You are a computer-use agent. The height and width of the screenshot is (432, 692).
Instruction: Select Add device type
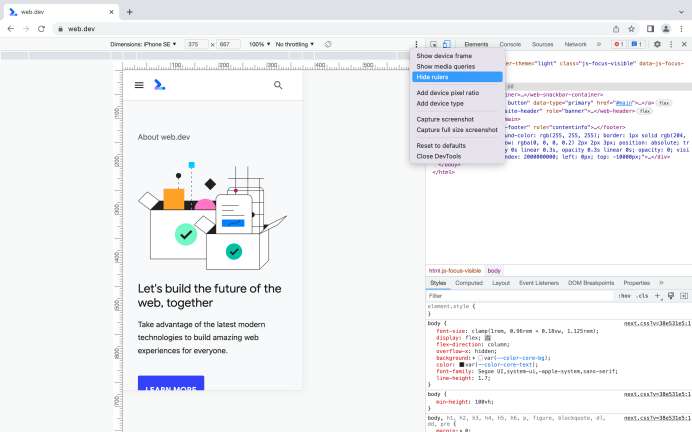click(x=457, y=103)
